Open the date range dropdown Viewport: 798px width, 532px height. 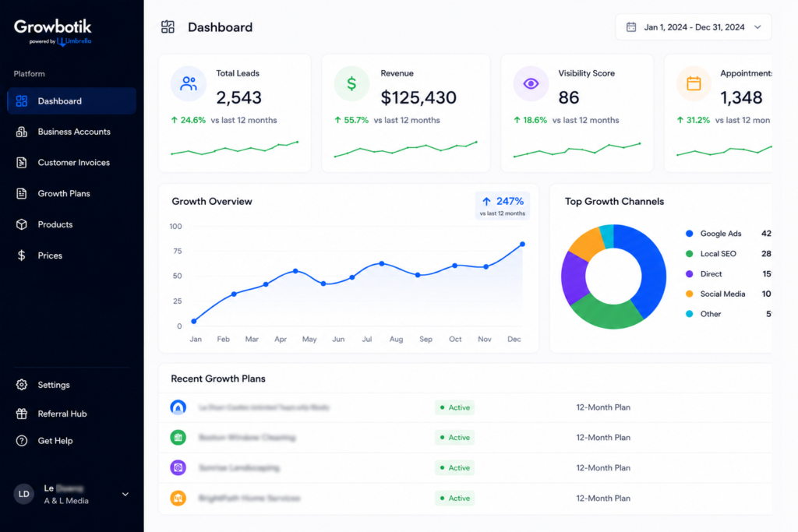tap(693, 27)
